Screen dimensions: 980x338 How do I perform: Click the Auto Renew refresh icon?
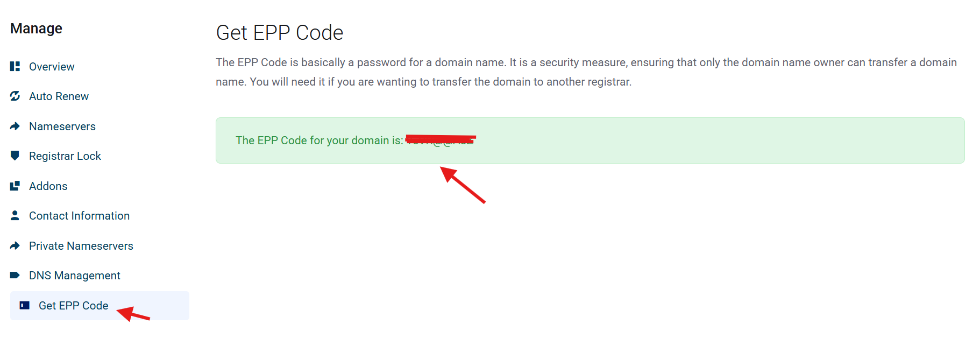click(x=15, y=96)
